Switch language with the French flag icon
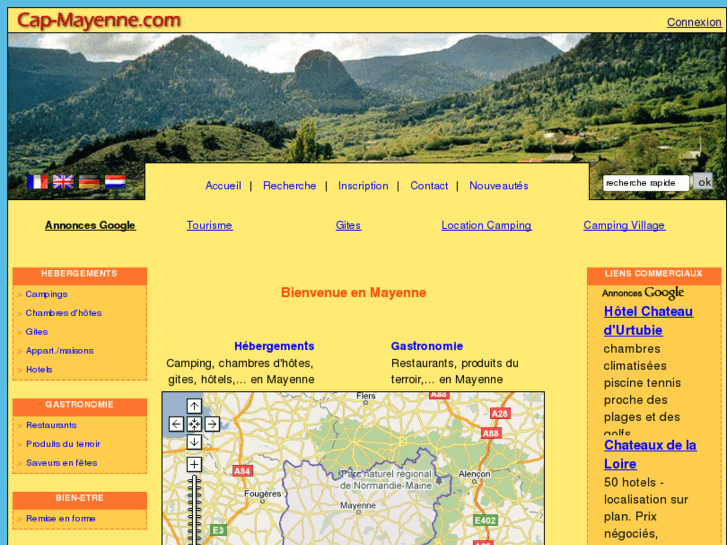This screenshot has height=545, width=727. tap(37, 182)
